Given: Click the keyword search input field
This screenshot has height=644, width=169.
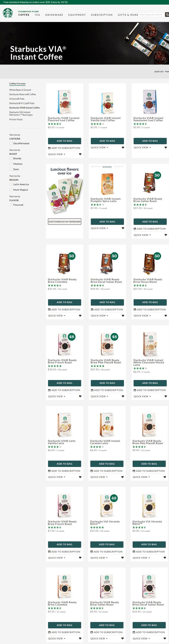Looking at the screenshot, I should tap(151, 15).
